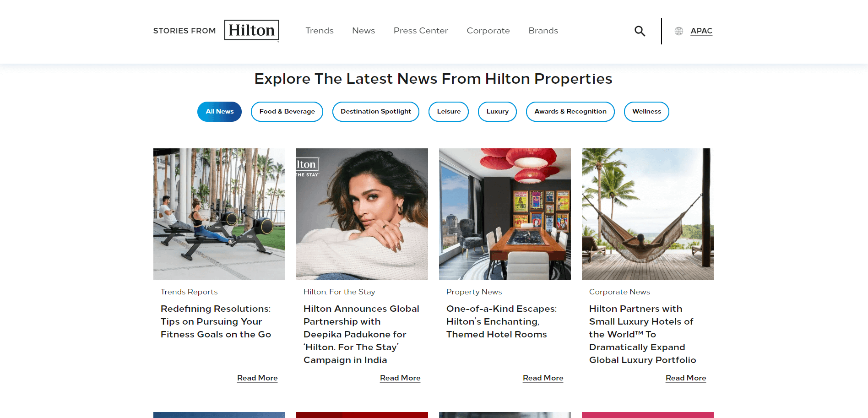Open Press Center in navigation
The width and height of the screenshot is (868, 418).
[x=421, y=31]
